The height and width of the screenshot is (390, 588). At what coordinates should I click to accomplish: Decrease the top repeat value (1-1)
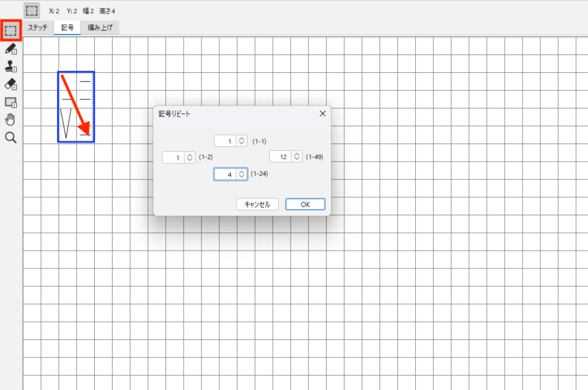(242, 143)
